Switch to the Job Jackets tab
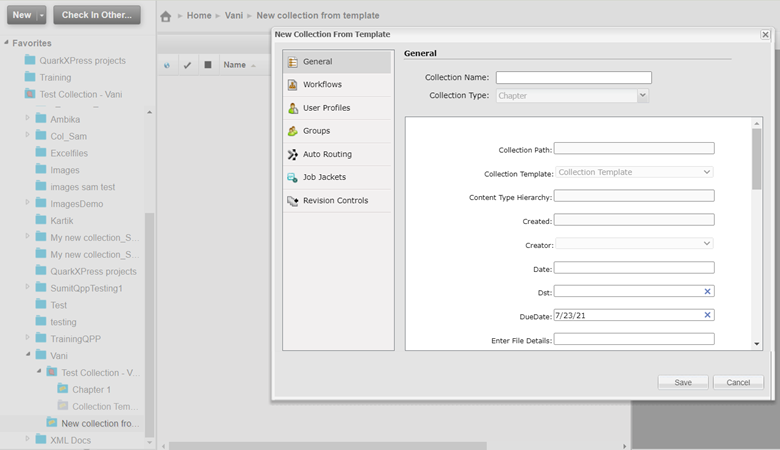 tap(338, 177)
